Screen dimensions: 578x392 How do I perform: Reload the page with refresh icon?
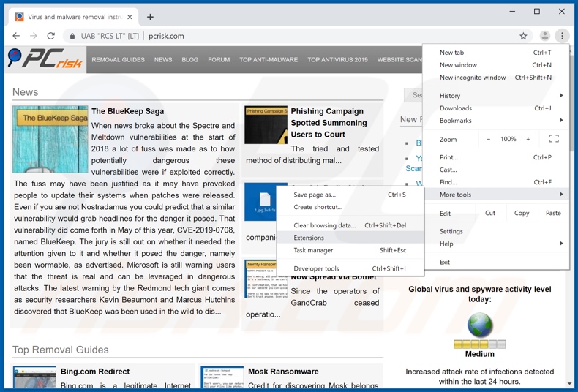(x=50, y=36)
